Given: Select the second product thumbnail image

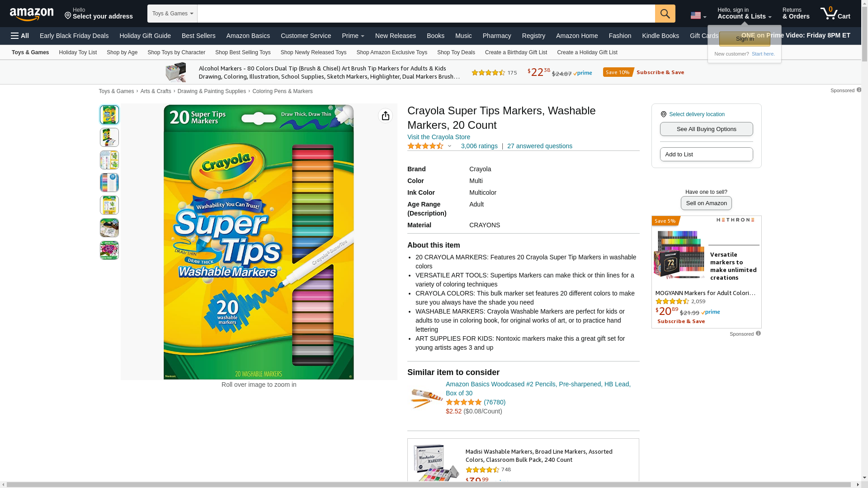Looking at the screenshot, I should [x=109, y=137].
